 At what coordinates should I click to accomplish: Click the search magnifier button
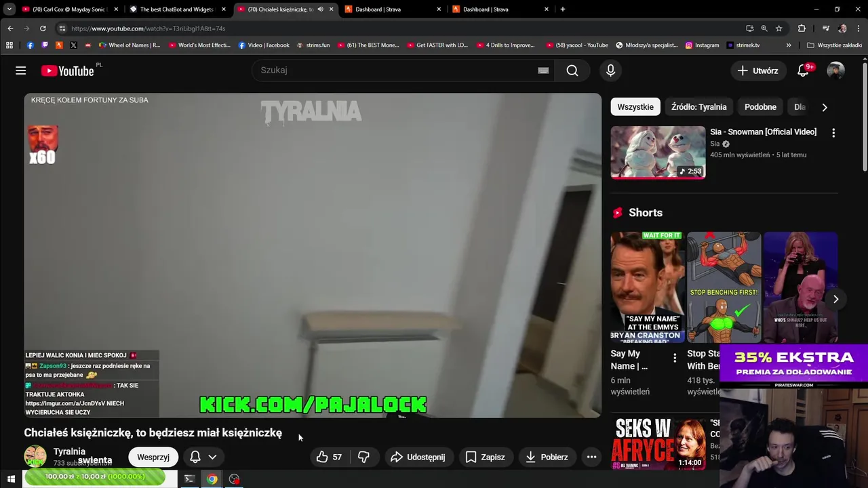click(x=572, y=70)
